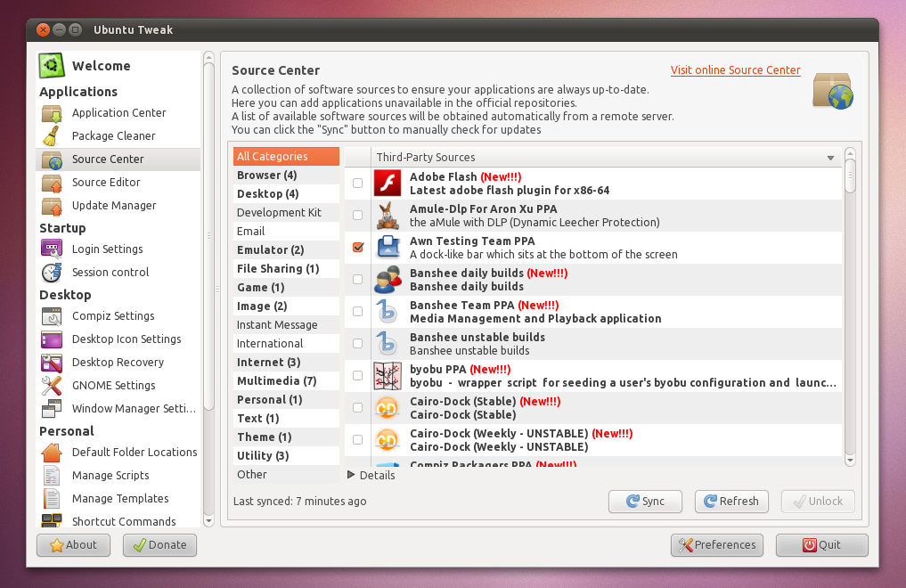Expand the Details disclosure triangle
This screenshot has width=906, height=588.
pyautogui.click(x=351, y=475)
